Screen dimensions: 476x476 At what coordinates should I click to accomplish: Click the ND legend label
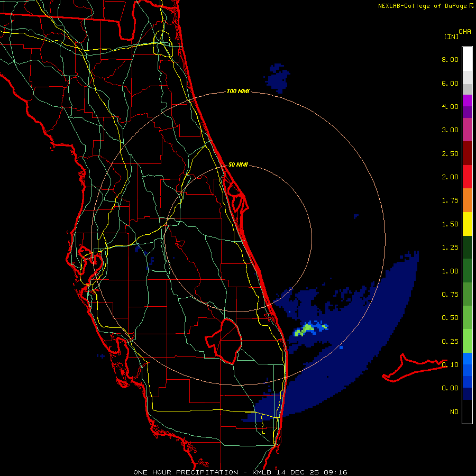pos(454,412)
